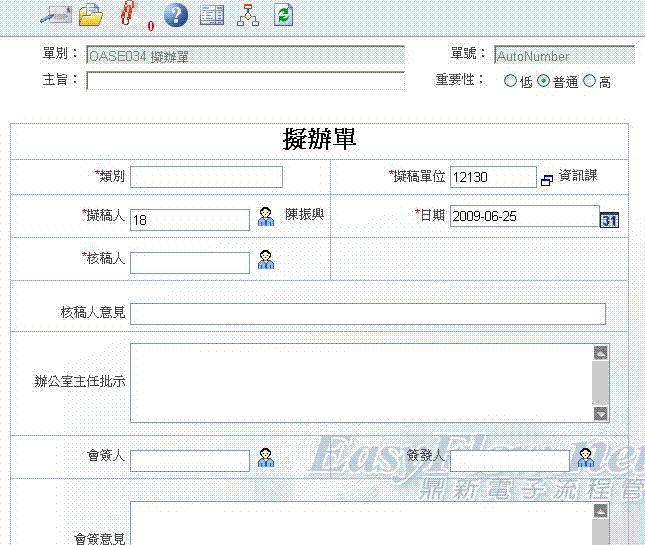
Task: Open the calendar picker beside 日期
Action: pos(609,219)
